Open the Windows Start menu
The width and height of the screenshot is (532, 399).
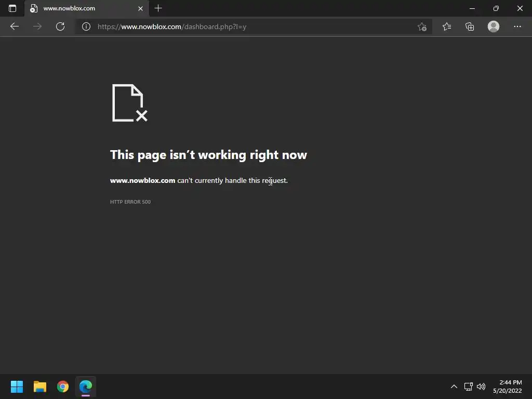[x=17, y=387]
